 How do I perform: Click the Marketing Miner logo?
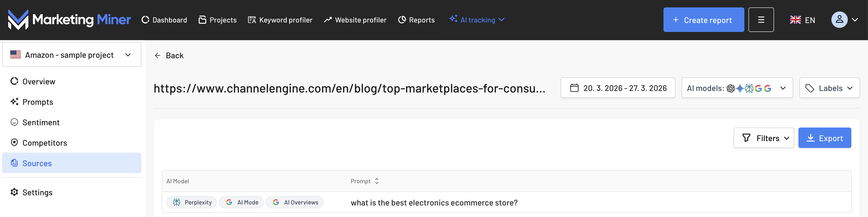point(69,20)
